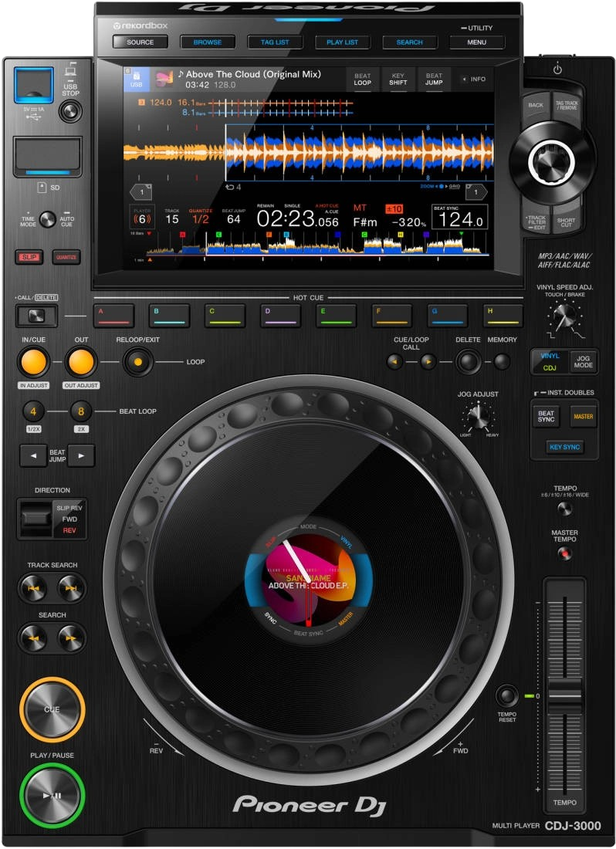Select BEAT LOOP tab on display
Image resolution: width=616 pixels, height=849 pixels.
click(363, 79)
